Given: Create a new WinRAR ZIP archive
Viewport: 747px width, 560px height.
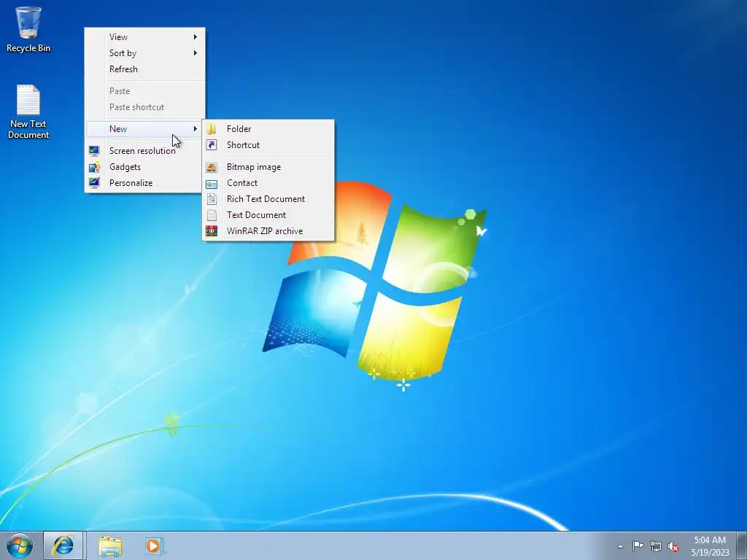Looking at the screenshot, I should (268, 231).
